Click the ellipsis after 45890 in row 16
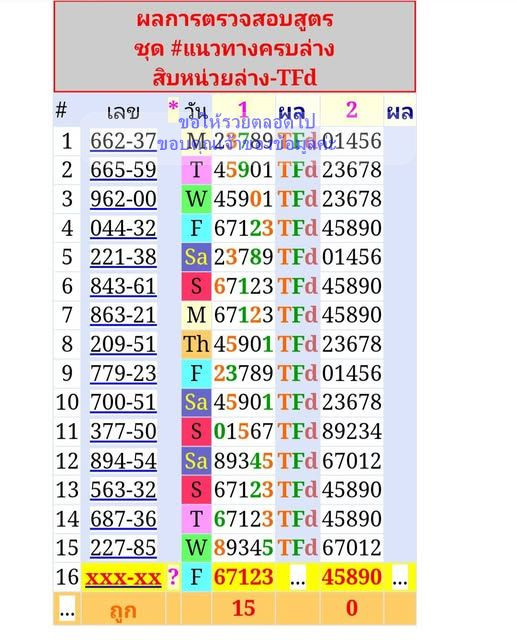 coord(399,577)
